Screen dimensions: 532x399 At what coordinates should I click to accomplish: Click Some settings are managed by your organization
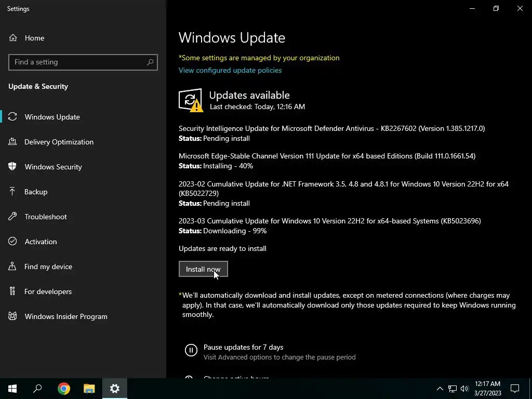pyautogui.click(x=259, y=58)
